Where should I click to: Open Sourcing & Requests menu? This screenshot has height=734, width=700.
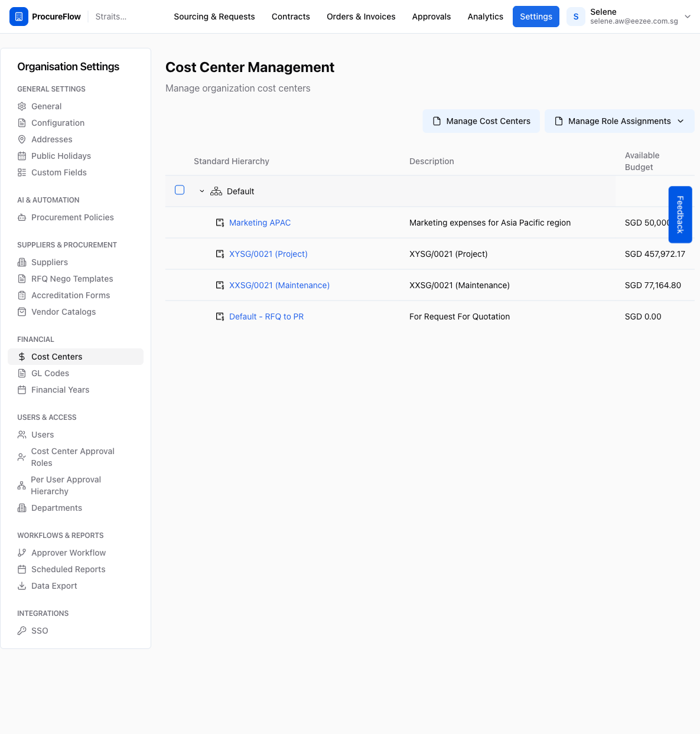tap(214, 17)
